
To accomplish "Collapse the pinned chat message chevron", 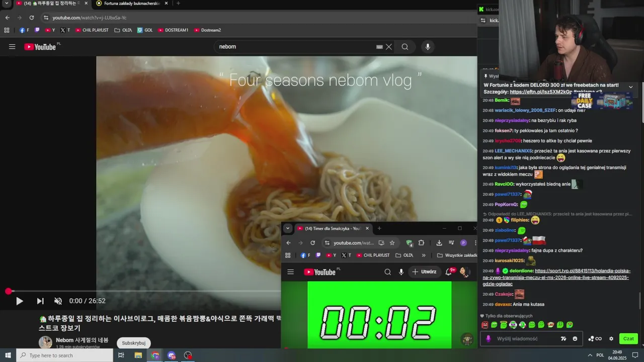I will tap(630, 87).
